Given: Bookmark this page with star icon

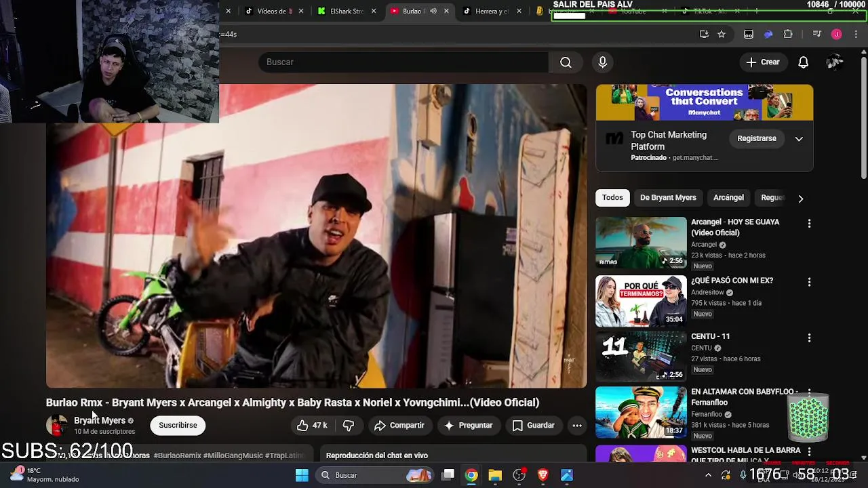Looking at the screenshot, I should (x=722, y=35).
